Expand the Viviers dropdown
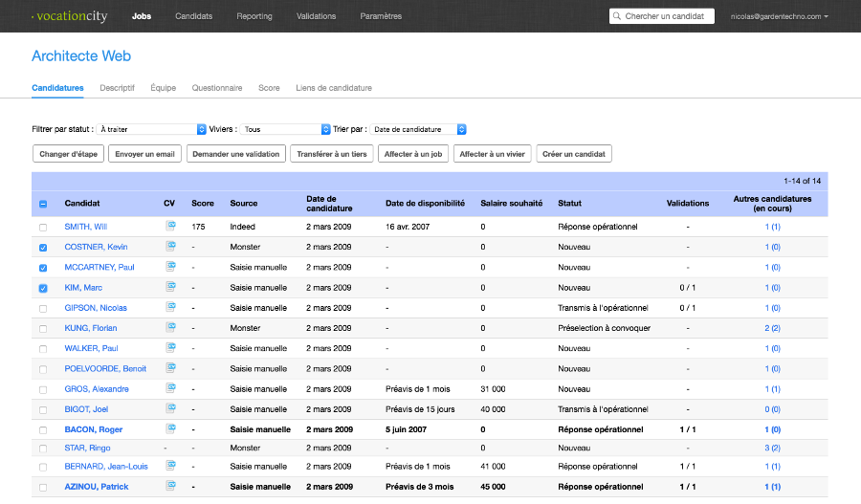This screenshot has width=861, height=504. 285,129
